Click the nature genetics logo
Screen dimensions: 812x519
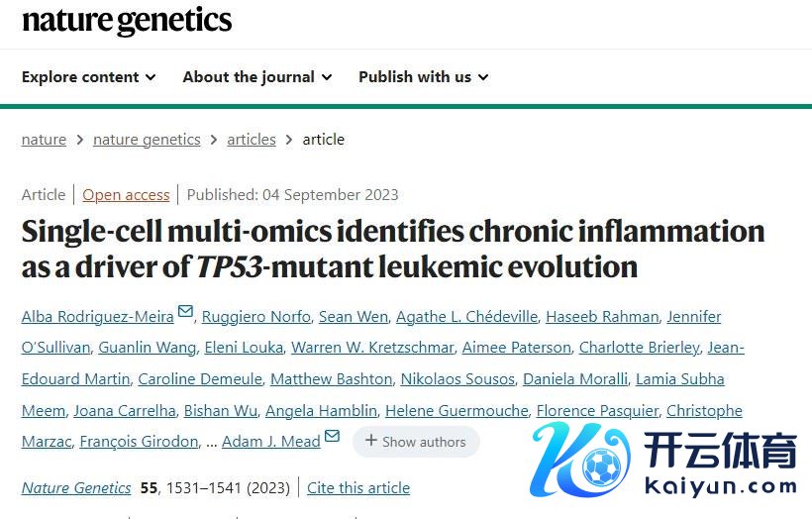(x=127, y=21)
